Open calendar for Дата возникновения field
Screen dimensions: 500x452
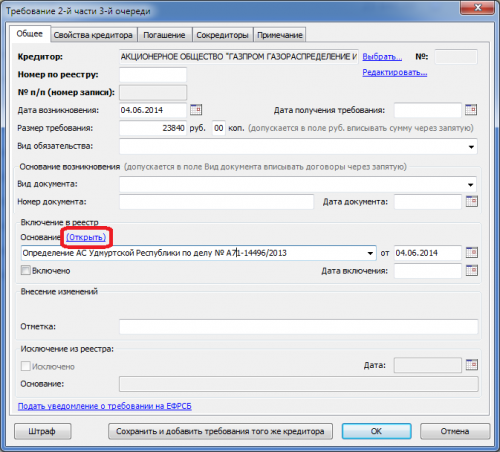coord(196,110)
